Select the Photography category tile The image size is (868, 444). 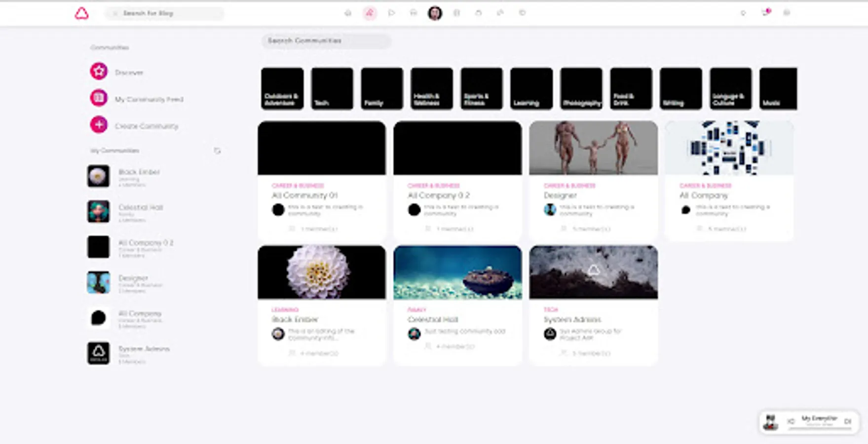coord(581,89)
